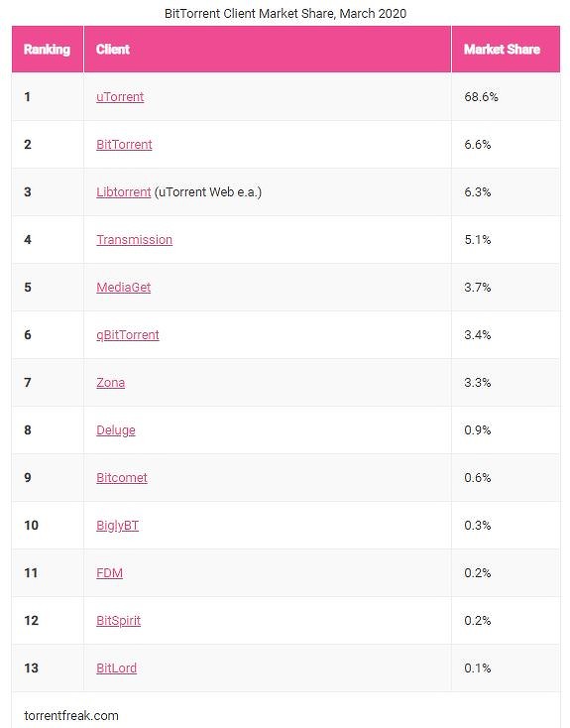Image resolution: width=570 pixels, height=728 pixels.
Task: Click the FDM link
Action: coord(110,573)
